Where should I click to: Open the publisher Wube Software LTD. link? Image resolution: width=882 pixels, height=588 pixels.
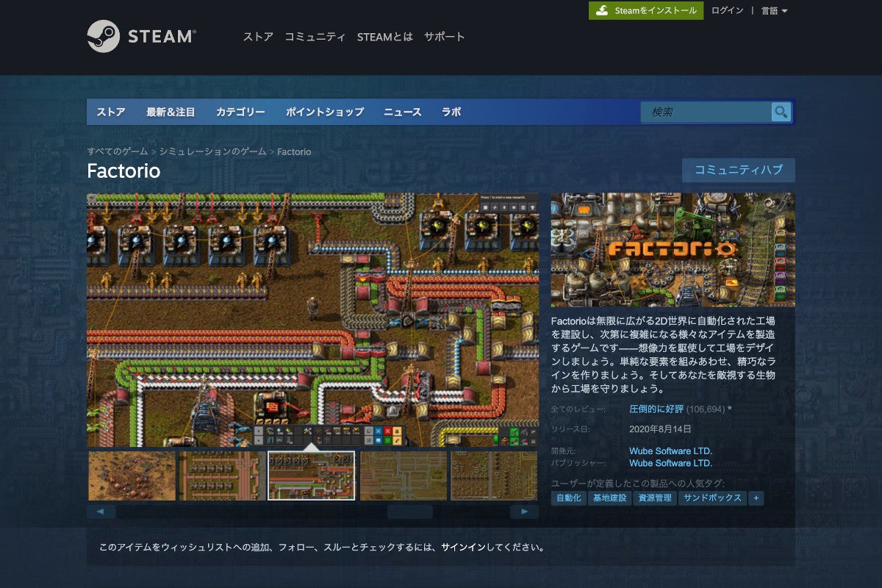coord(670,463)
